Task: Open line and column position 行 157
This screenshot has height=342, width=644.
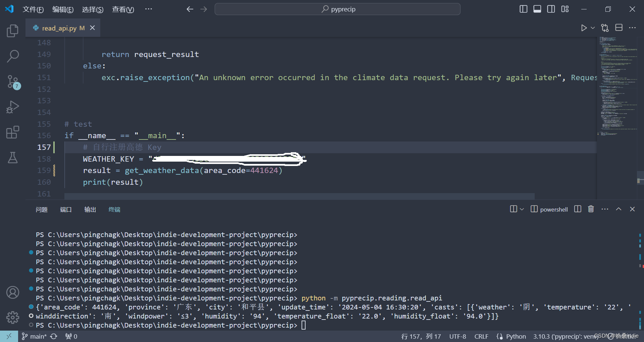Action: click(x=421, y=336)
